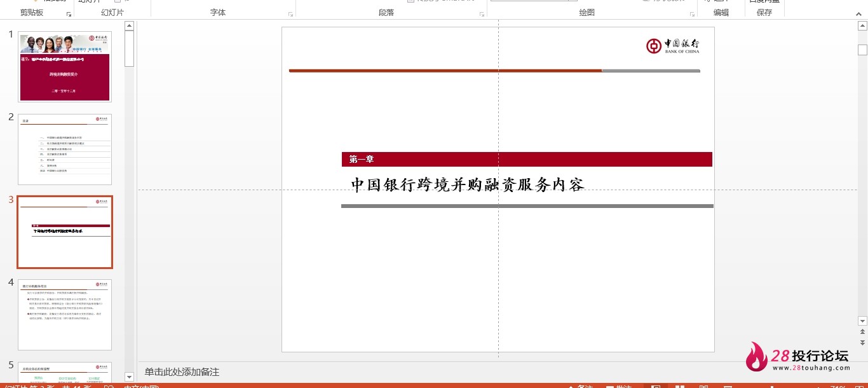Click main editor scroll down arrow
The height and width of the screenshot is (388, 868).
click(862, 321)
